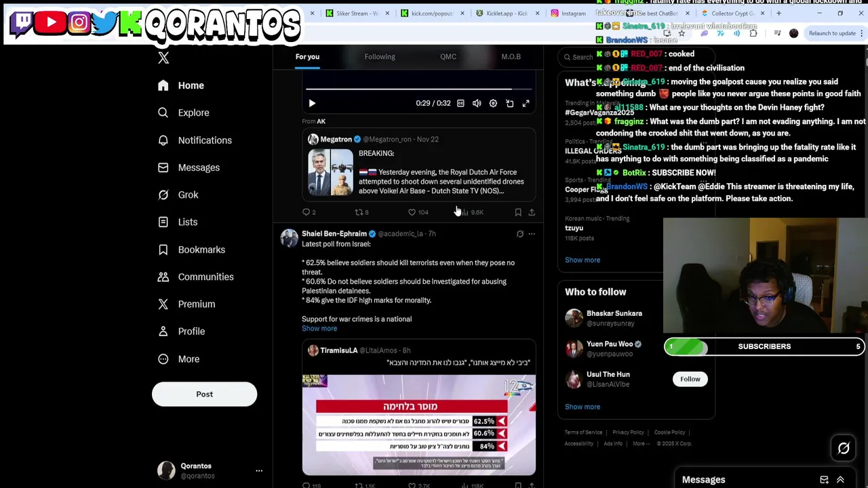Open footer More… options
This screenshot has height=488, width=868.
[642, 444]
